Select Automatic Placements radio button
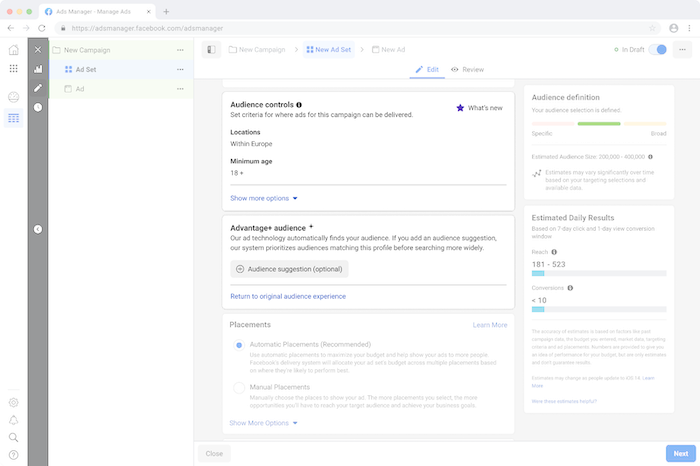Viewport: 700px width, 466px height. [239, 345]
